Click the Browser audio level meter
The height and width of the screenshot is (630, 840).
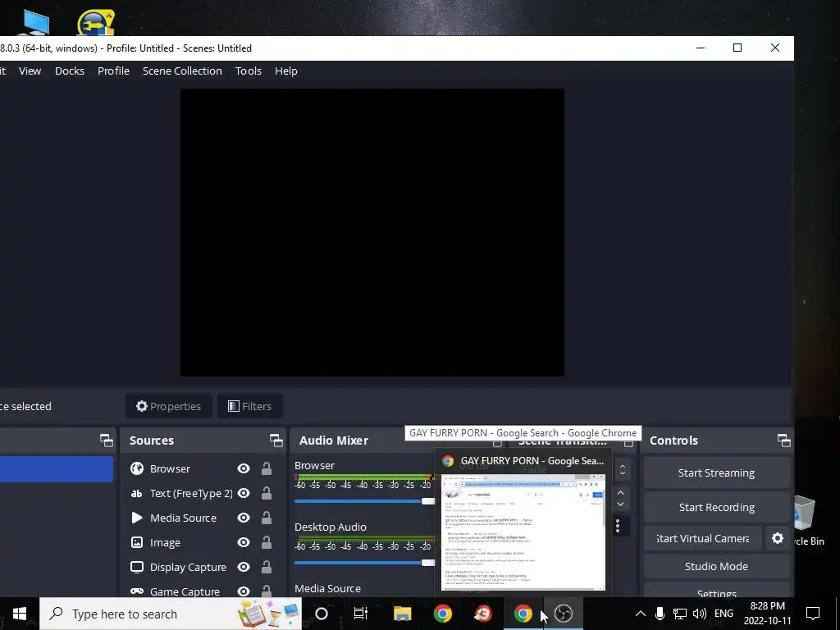(x=365, y=477)
